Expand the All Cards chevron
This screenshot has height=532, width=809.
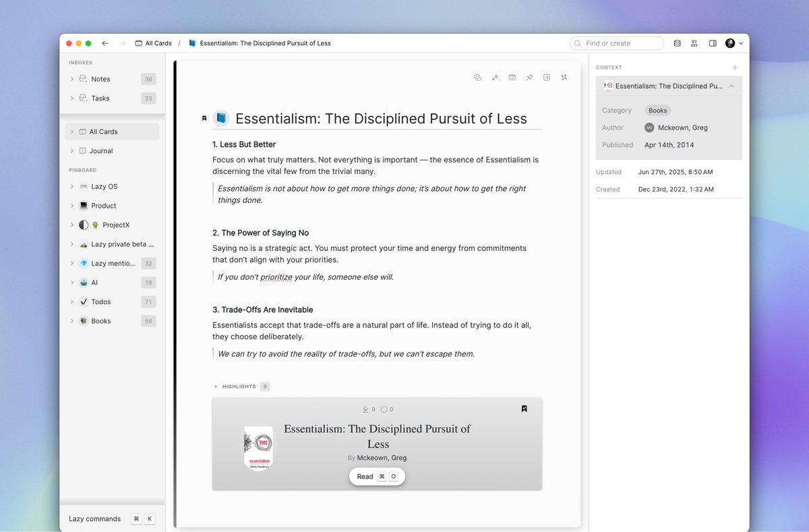click(72, 131)
